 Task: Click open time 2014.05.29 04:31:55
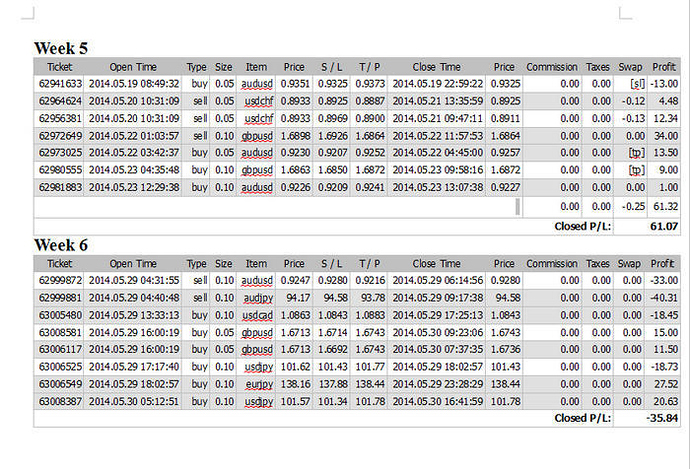point(134,280)
